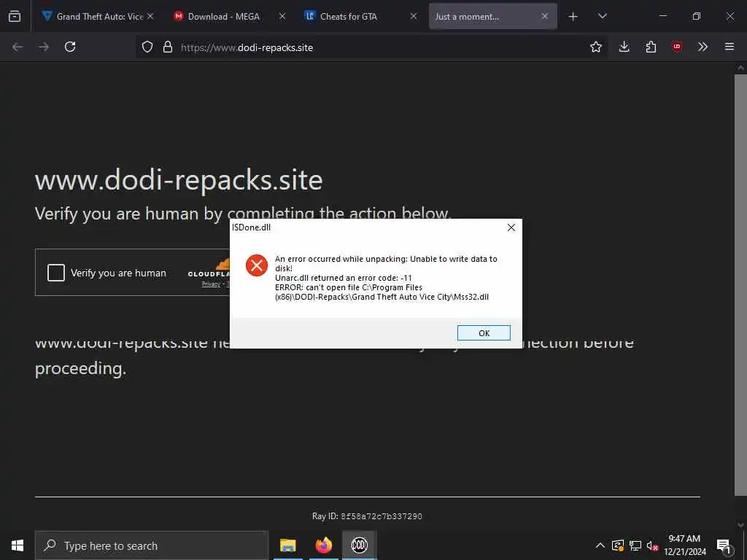
Task: Open the notification center icon
Action: pyautogui.click(x=724, y=545)
